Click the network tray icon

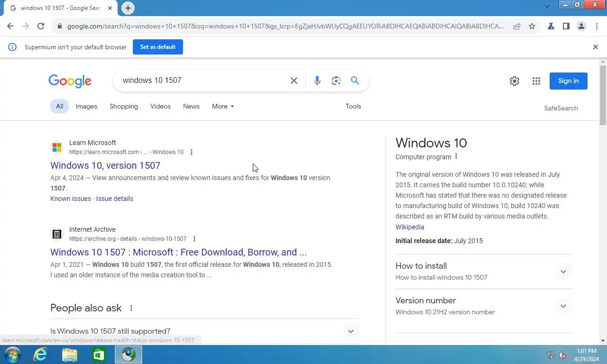551,355
